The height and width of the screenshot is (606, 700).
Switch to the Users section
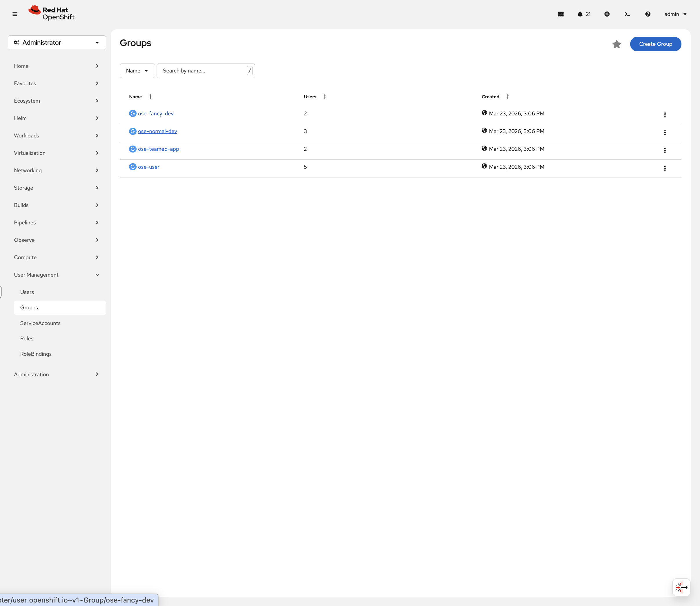[x=27, y=292]
